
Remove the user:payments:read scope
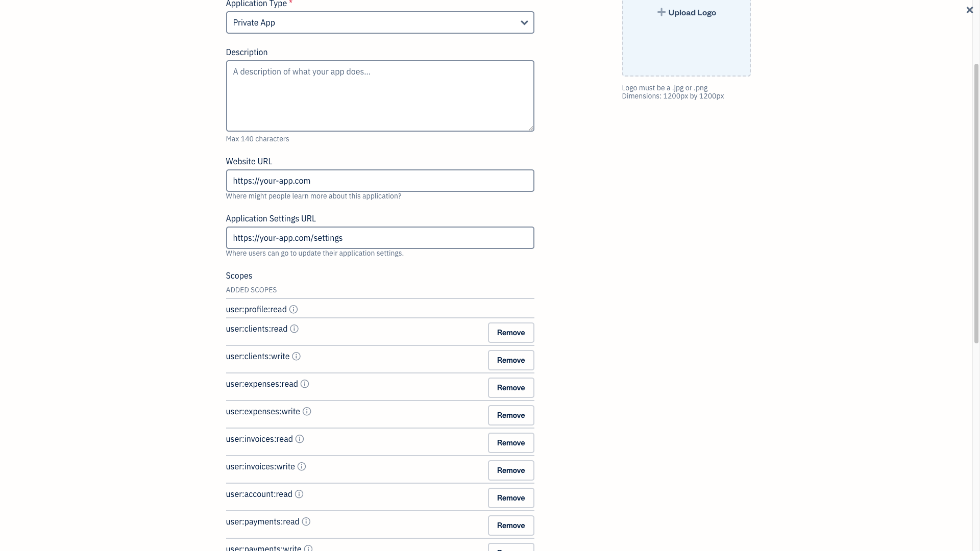point(511,525)
